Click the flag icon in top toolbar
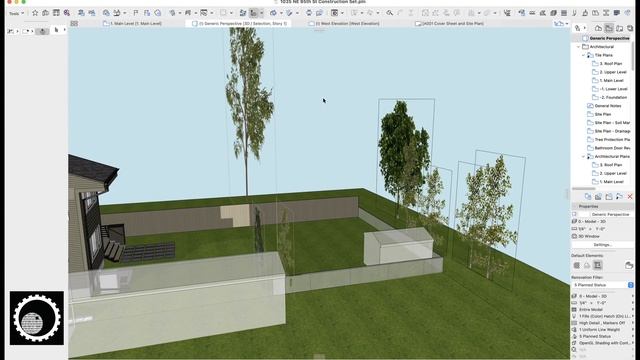 [x=136, y=13]
